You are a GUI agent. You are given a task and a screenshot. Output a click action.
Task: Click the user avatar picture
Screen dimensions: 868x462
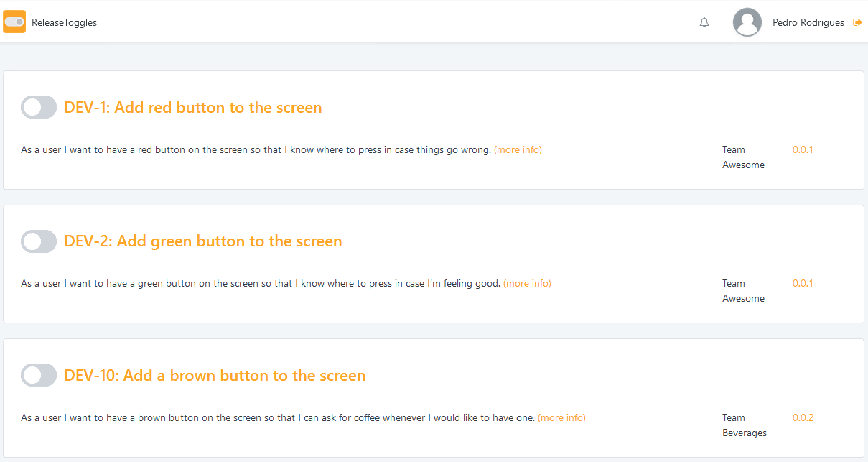point(747,22)
